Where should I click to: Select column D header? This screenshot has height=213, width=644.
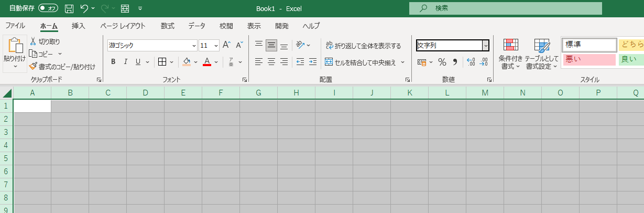[x=145, y=93]
